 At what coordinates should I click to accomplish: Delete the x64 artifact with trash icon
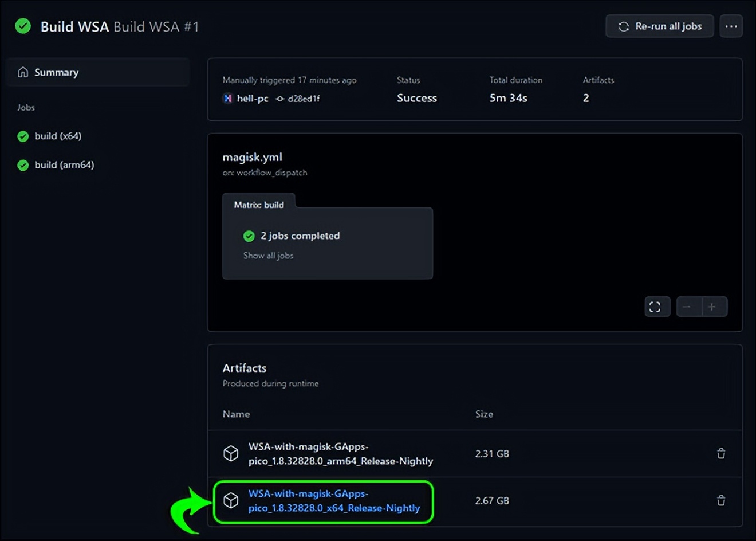(721, 501)
